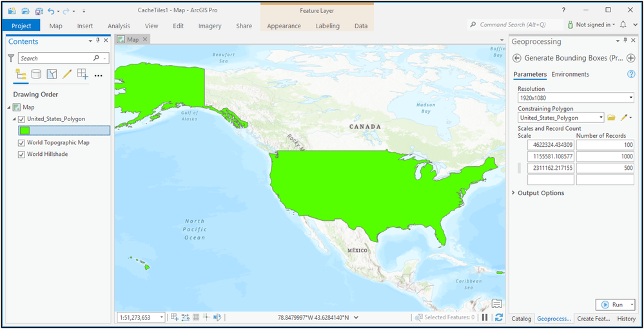Image resolution: width=644 pixels, height=329 pixels.
Task: Click the snapping icon in map status bar
Action: 175,317
